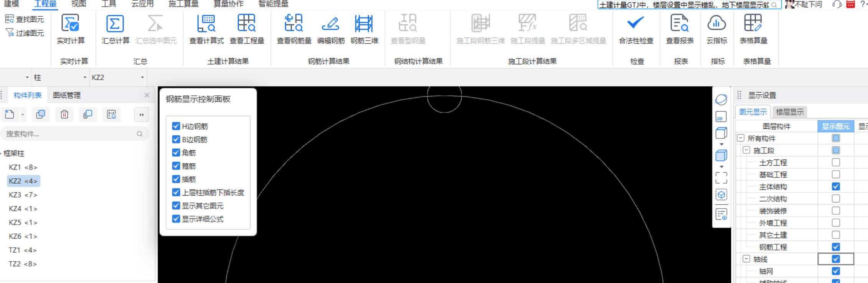The width and height of the screenshot is (868, 283).
Task: Open 查看计算式 view formula tool
Action: pos(206,29)
